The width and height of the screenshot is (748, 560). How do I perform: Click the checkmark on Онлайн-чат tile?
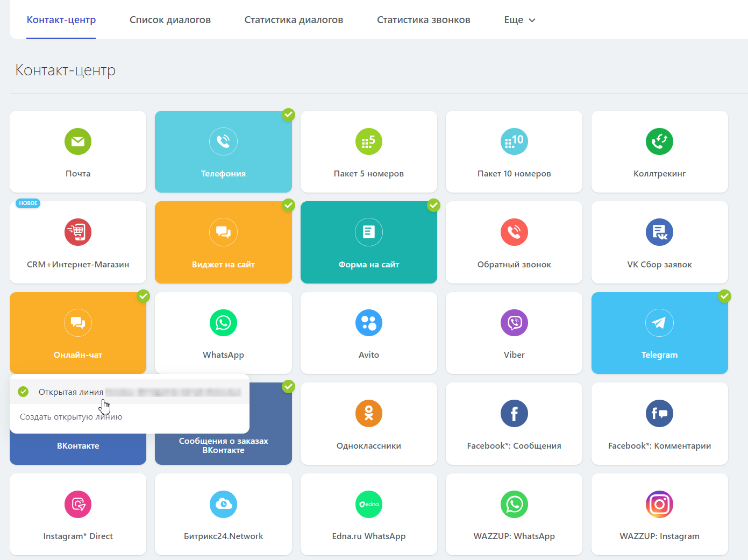click(x=143, y=295)
